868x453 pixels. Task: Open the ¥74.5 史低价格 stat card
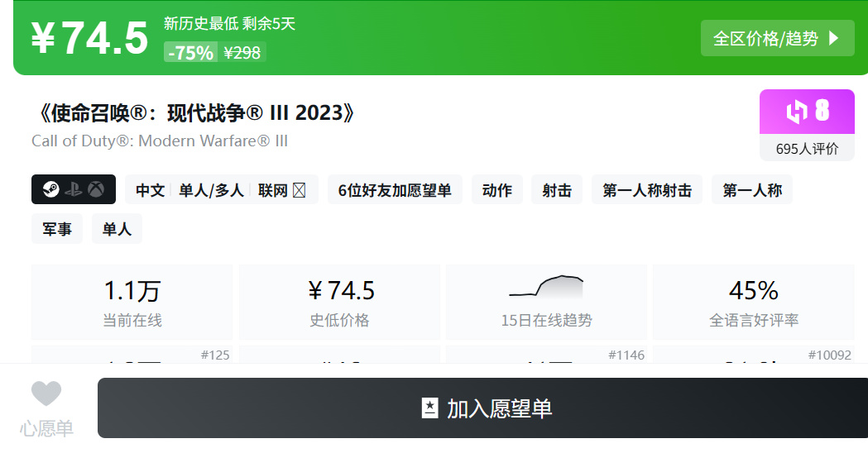(x=339, y=302)
